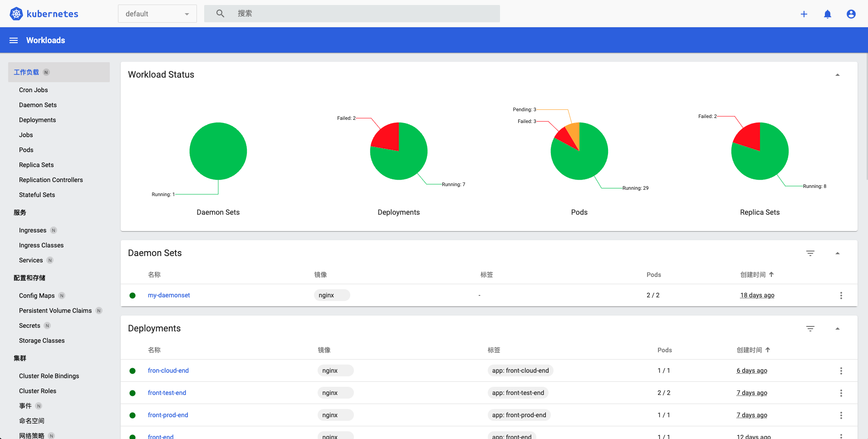The height and width of the screenshot is (439, 868).
Task: Open Ingress Classes in sidebar
Action: 41,245
